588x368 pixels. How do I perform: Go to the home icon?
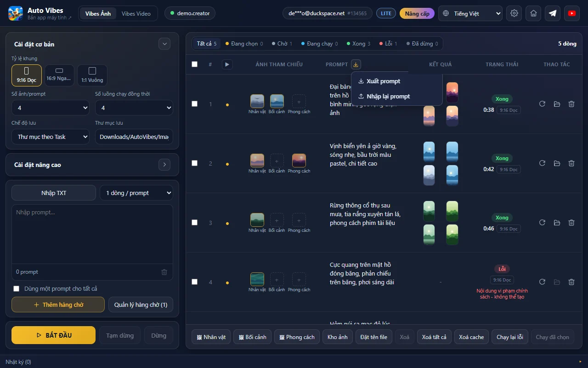[x=533, y=13]
